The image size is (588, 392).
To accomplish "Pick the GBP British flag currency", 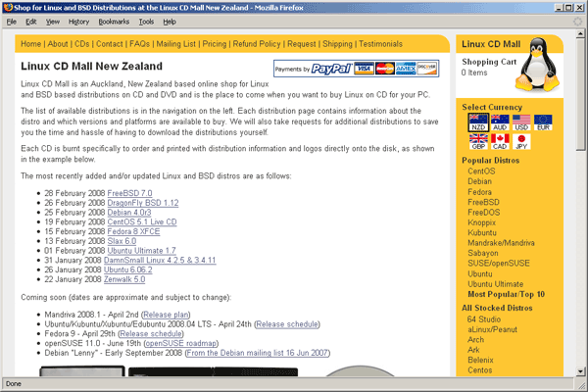I will tap(478, 141).
